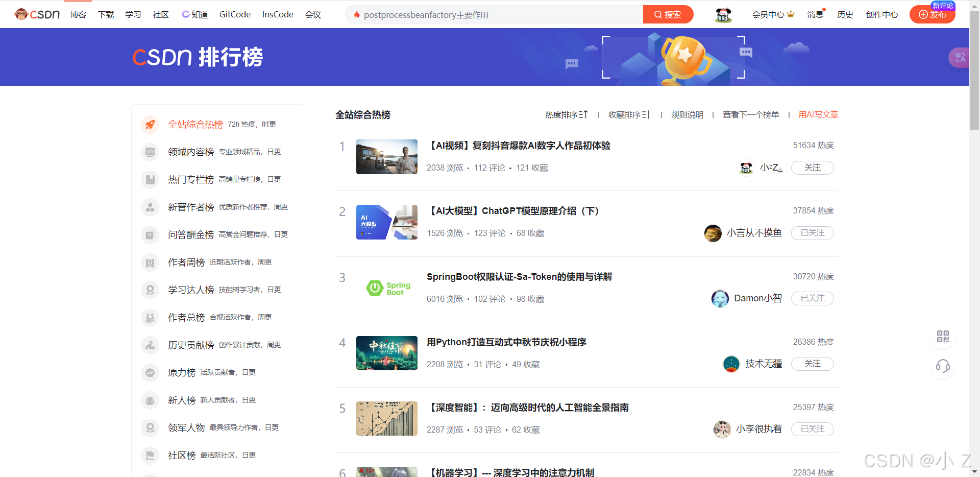
Task: Open 用AI写文章 link
Action: [818, 115]
